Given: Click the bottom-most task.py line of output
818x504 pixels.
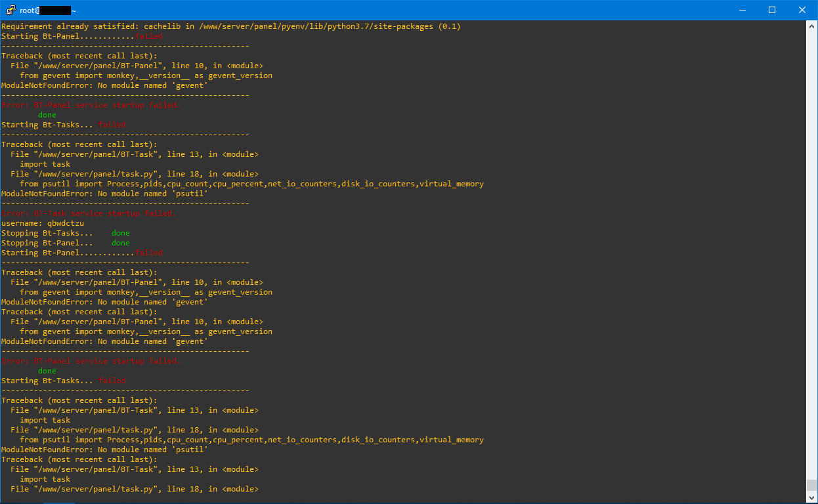Looking at the screenshot, I should pyautogui.click(x=135, y=489).
